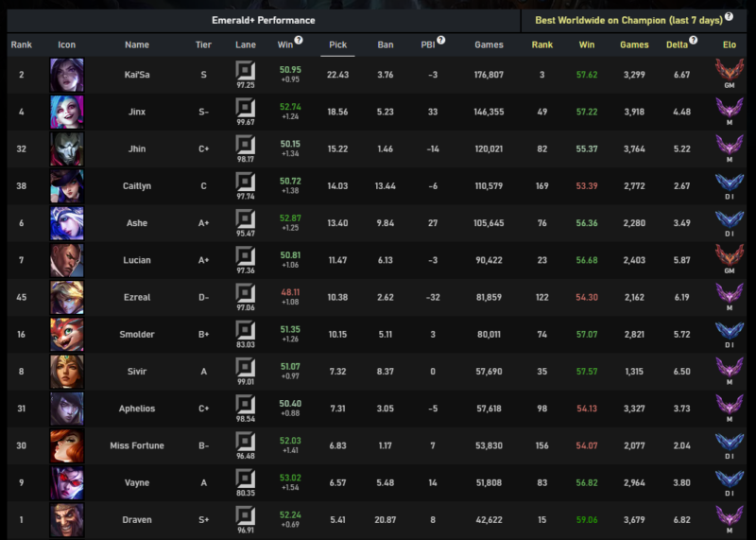Sort champions by the Tier header

(203, 44)
